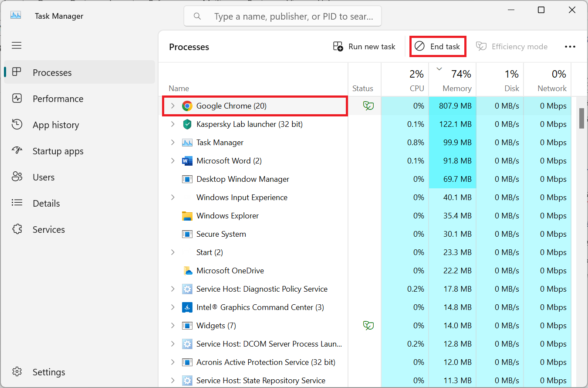This screenshot has width=588, height=388.
Task: Expand the Widgets (7) process group
Action: (172, 326)
